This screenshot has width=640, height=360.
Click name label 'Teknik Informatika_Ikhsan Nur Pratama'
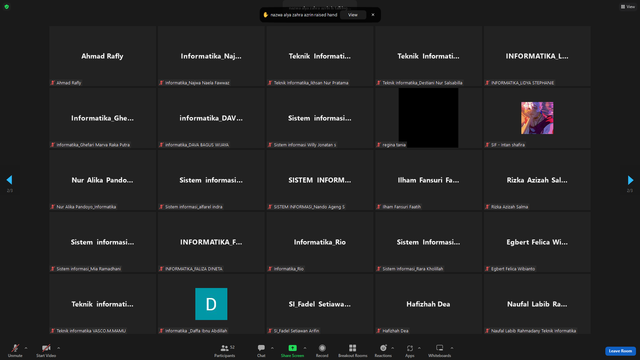[x=311, y=83]
